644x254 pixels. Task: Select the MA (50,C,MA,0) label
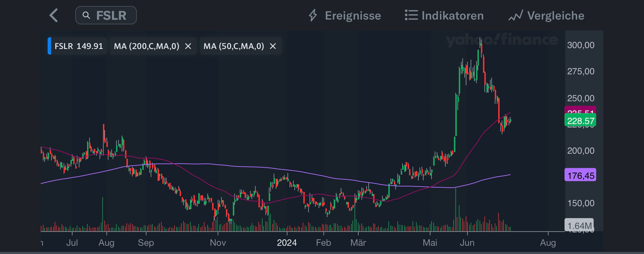pos(234,46)
